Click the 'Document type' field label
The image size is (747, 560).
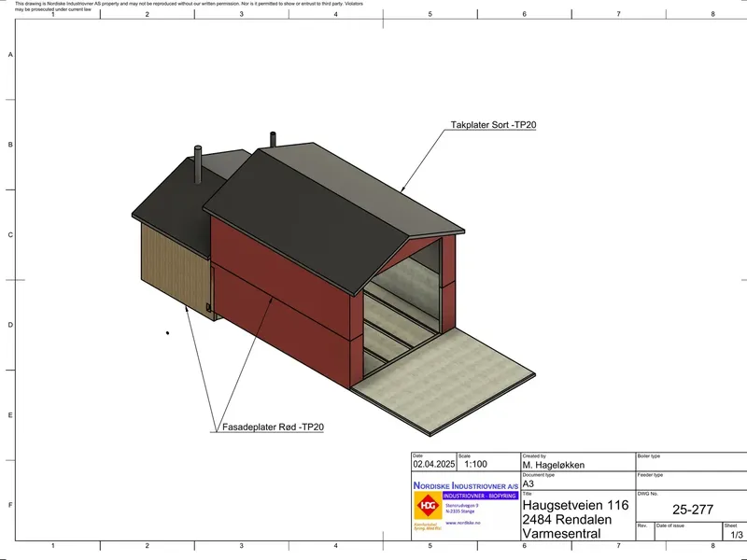click(x=539, y=475)
